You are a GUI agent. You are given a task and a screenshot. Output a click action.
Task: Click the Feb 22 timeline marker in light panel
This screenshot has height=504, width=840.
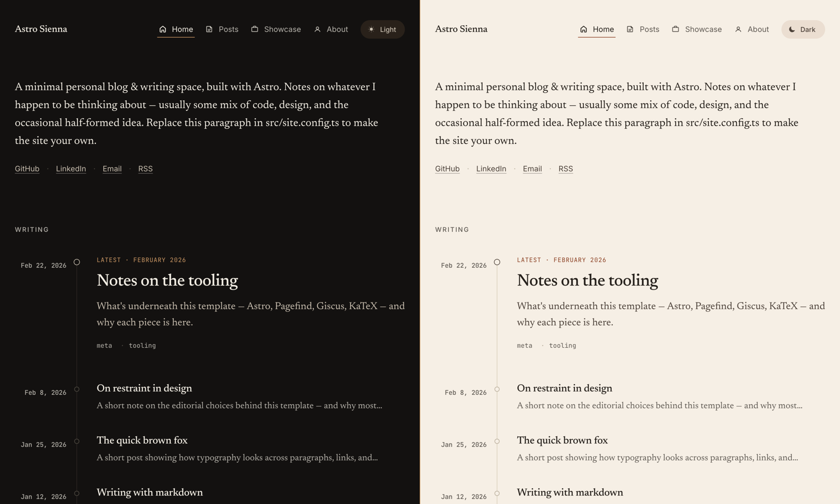click(x=497, y=262)
